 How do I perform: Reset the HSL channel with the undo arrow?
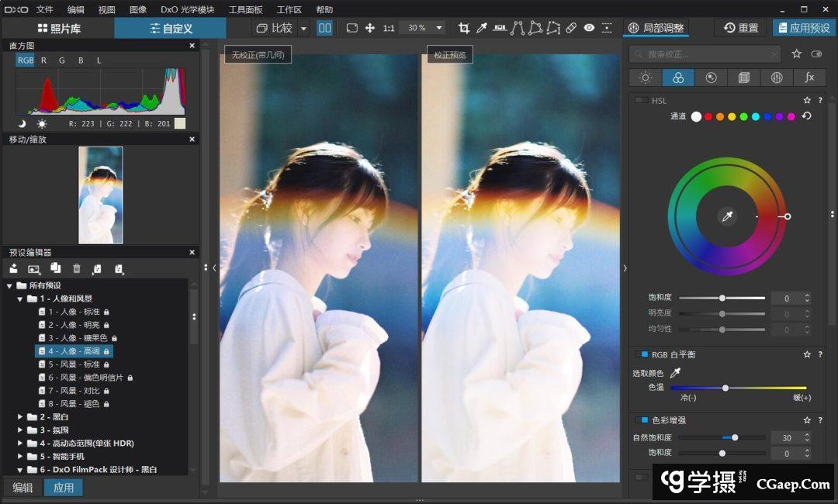(806, 116)
